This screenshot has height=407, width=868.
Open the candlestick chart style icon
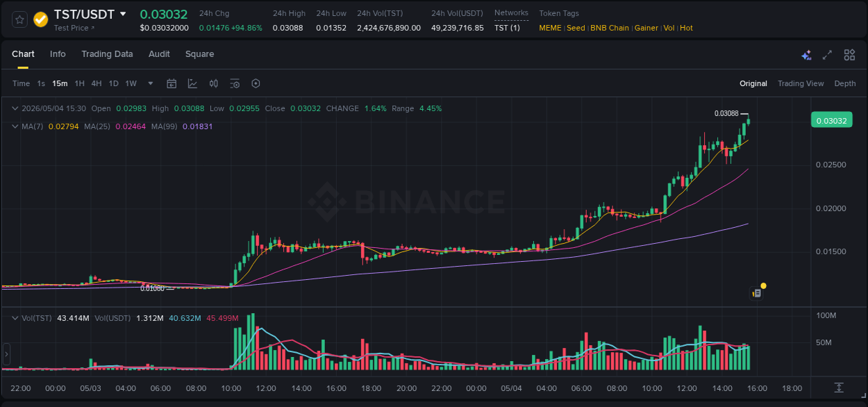[x=214, y=83]
